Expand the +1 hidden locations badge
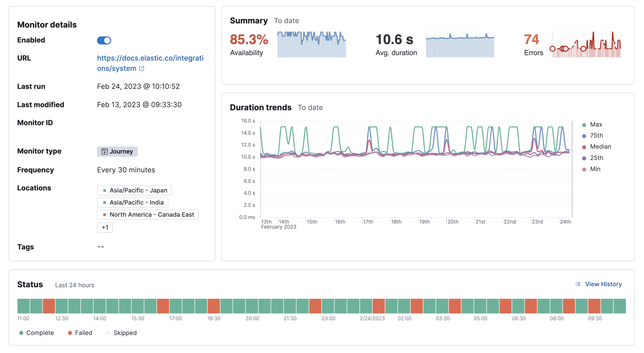 (105, 227)
